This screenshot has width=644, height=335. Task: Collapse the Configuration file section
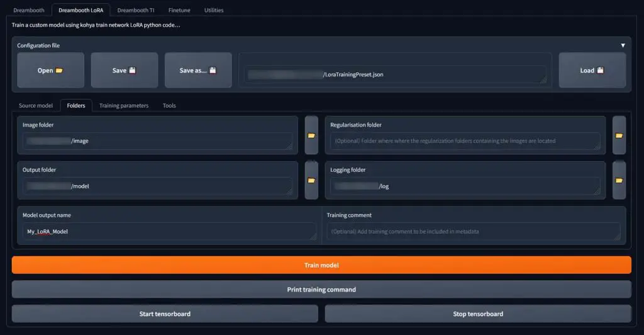(x=623, y=45)
